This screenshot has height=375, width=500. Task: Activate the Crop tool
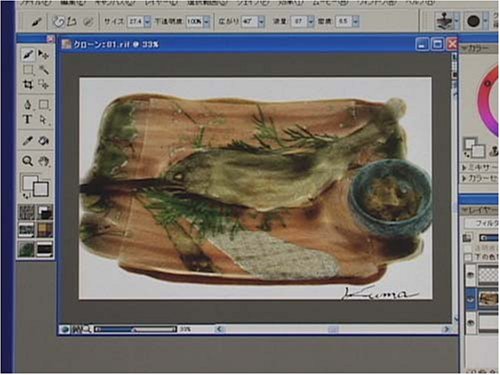click(28, 84)
